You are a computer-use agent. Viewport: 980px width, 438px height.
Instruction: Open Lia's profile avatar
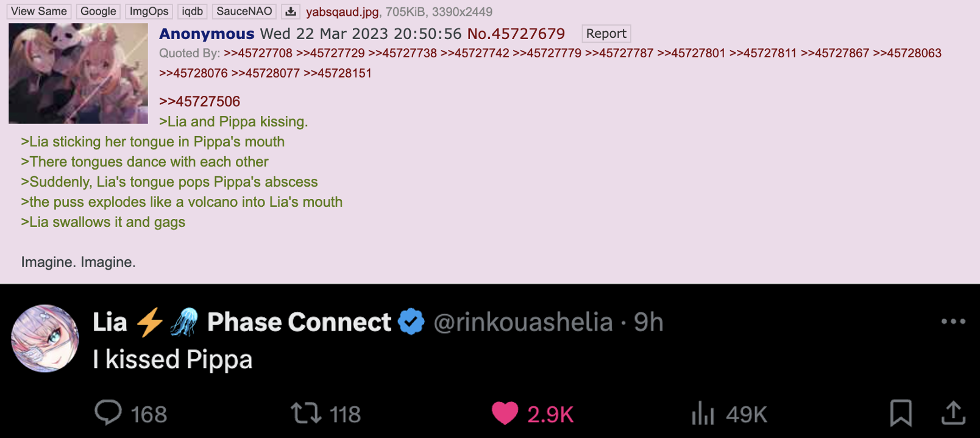(x=45, y=339)
